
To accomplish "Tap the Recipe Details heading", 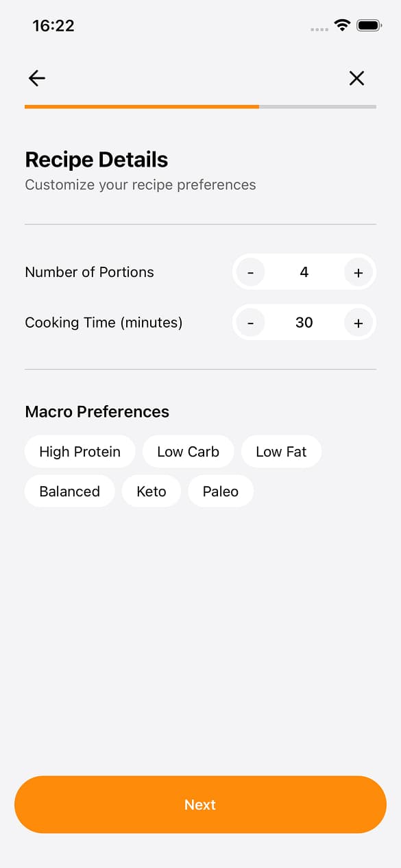I will (x=96, y=159).
